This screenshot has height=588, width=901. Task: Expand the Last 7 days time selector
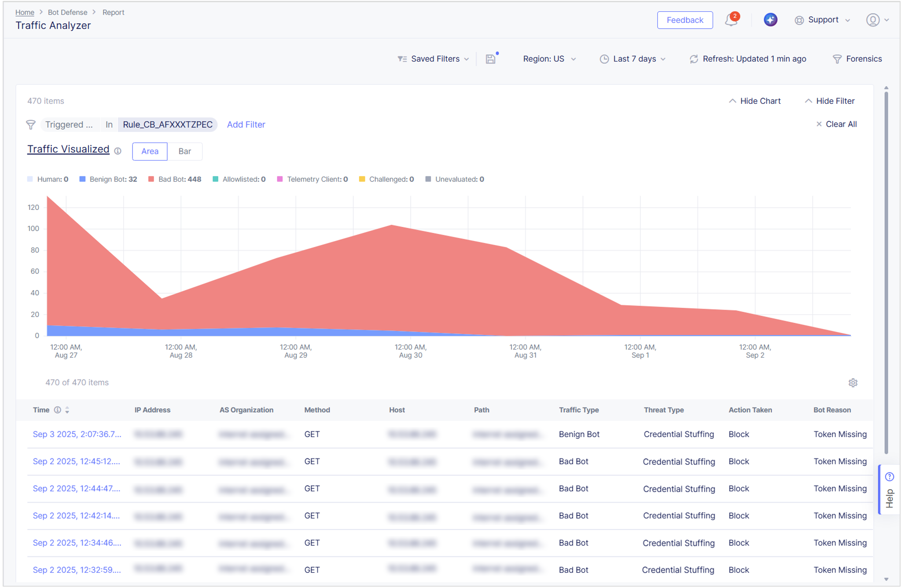click(x=633, y=58)
